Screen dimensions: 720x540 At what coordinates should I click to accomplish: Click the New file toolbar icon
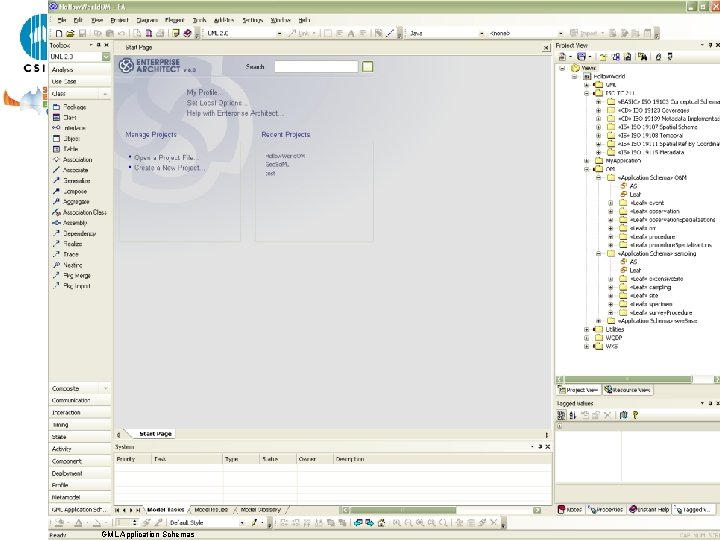click(59, 34)
